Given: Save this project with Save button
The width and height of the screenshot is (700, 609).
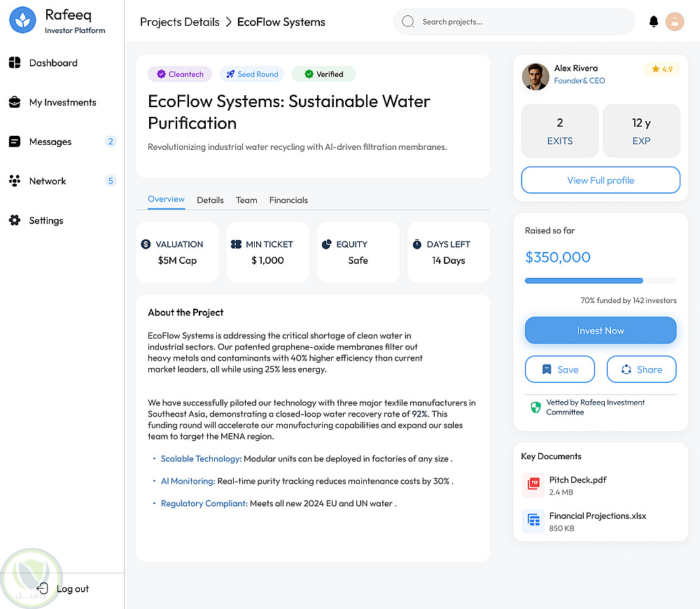Looking at the screenshot, I should [x=560, y=370].
